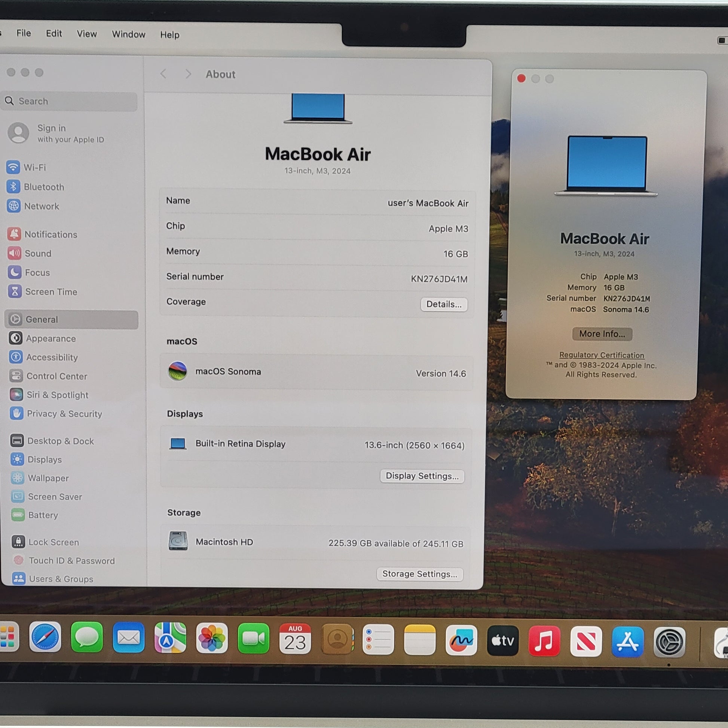Screen dimensions: 728x728
Task: Open Focus settings in sidebar
Action: 29,272
